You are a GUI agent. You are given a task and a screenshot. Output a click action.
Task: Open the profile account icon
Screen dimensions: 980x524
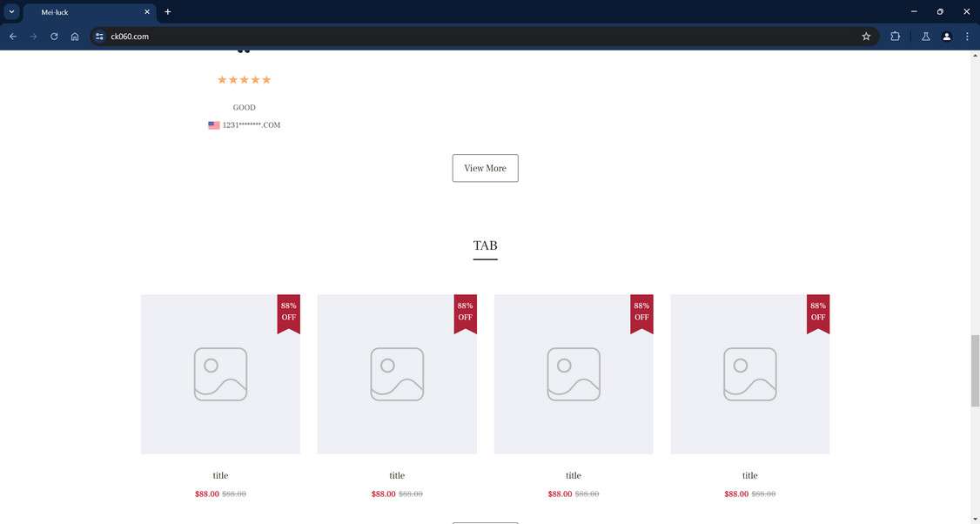[946, 37]
